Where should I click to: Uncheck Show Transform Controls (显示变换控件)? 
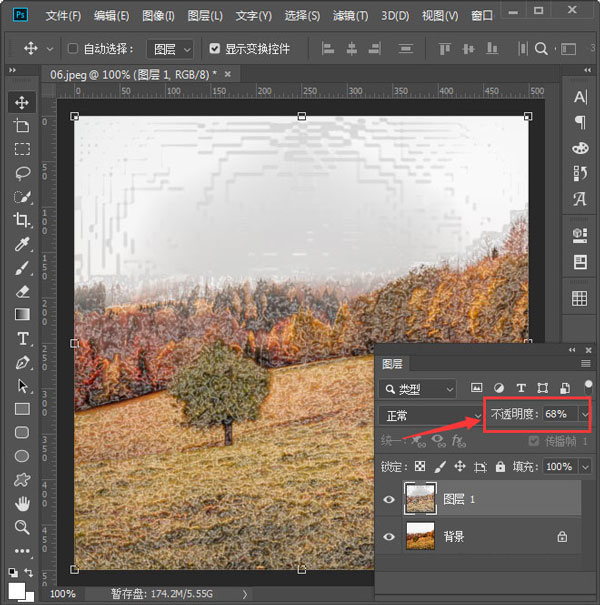[x=215, y=49]
